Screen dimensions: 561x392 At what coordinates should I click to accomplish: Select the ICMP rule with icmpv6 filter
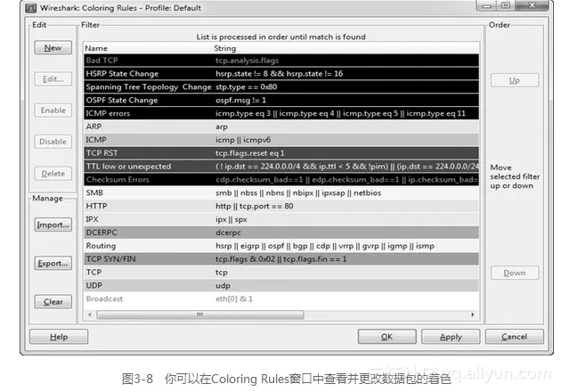(281, 140)
